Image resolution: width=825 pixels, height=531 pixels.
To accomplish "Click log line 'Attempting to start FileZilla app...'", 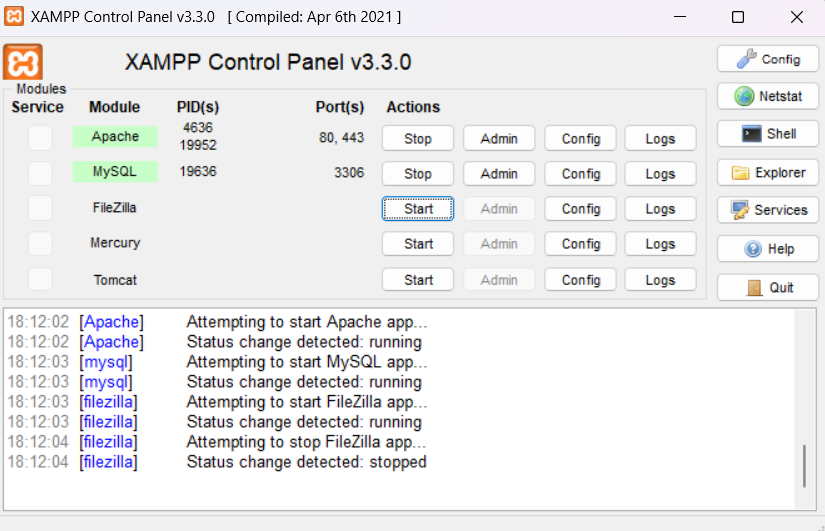I will tap(307, 402).
